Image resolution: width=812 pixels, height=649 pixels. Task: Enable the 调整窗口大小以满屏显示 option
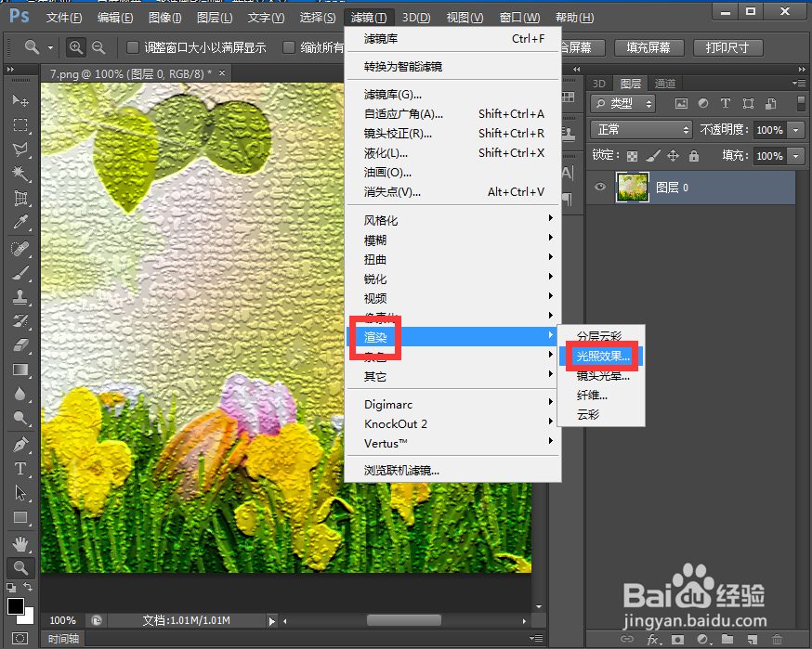pyautogui.click(x=132, y=47)
